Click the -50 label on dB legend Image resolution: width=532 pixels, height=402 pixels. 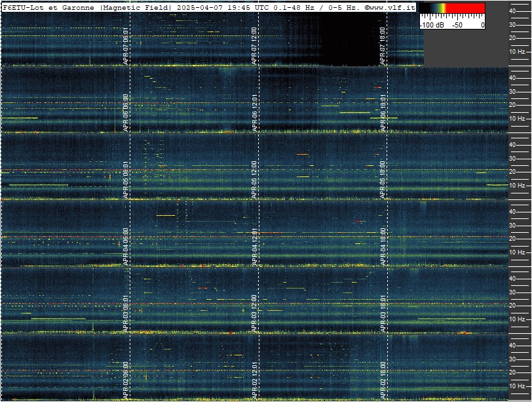point(457,25)
